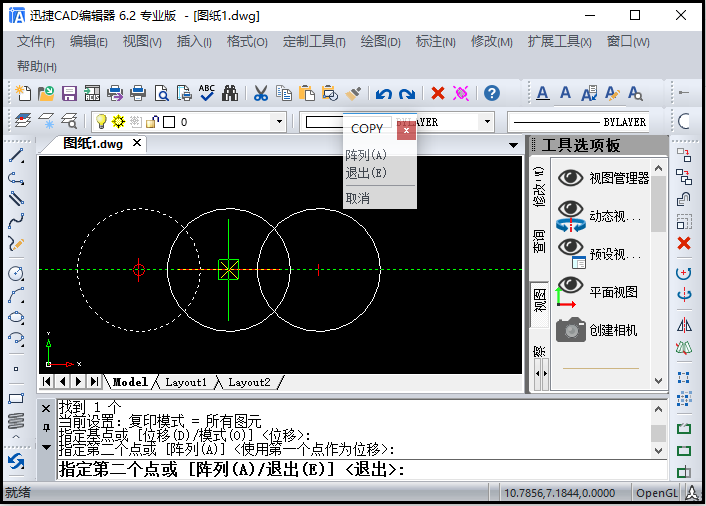The image size is (706, 506).
Task: Open Preset Views eye icon
Action: [x=570, y=253]
